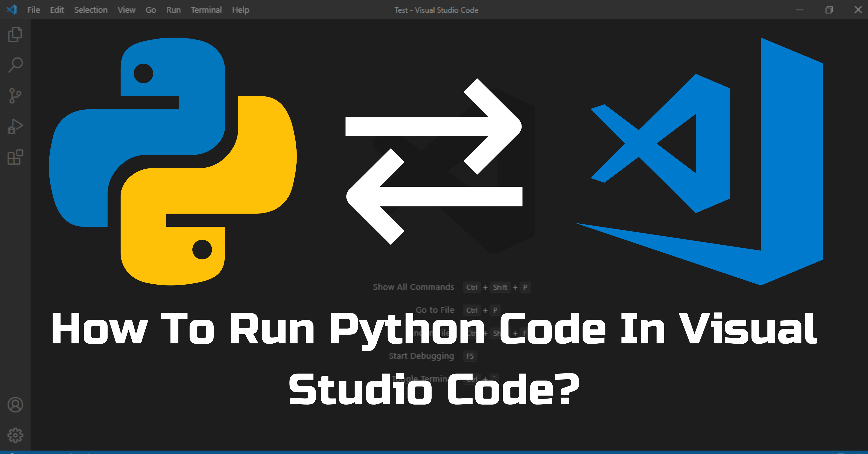The height and width of the screenshot is (454, 868).
Task: Open the Run menu
Action: pos(173,10)
